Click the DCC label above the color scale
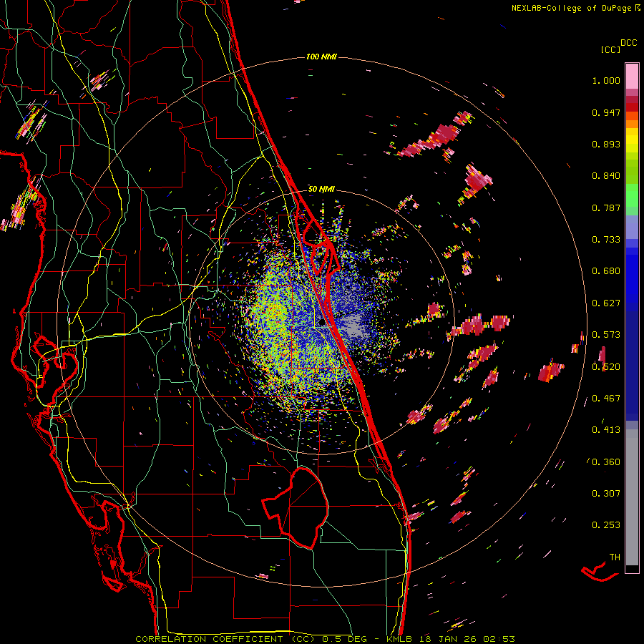This screenshot has height=644, width=644. (629, 43)
